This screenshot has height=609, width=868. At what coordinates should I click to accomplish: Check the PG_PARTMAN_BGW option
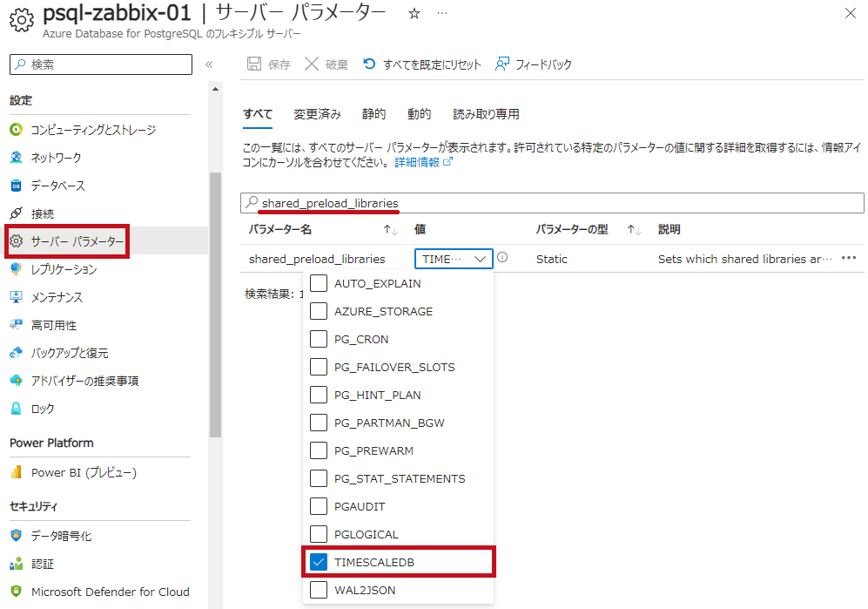coord(319,423)
